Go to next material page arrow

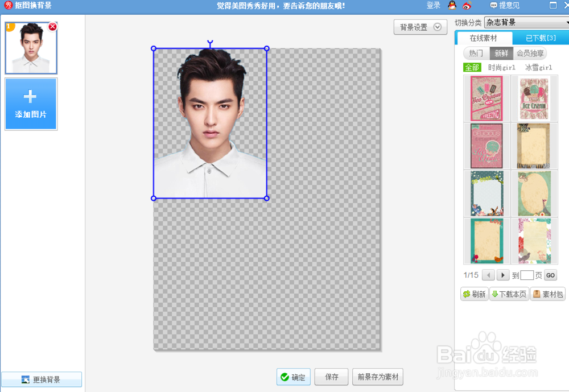pos(503,275)
